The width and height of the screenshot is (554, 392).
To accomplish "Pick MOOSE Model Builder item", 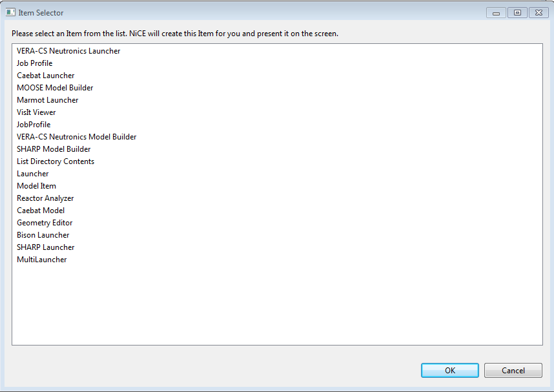I will pyautogui.click(x=55, y=88).
